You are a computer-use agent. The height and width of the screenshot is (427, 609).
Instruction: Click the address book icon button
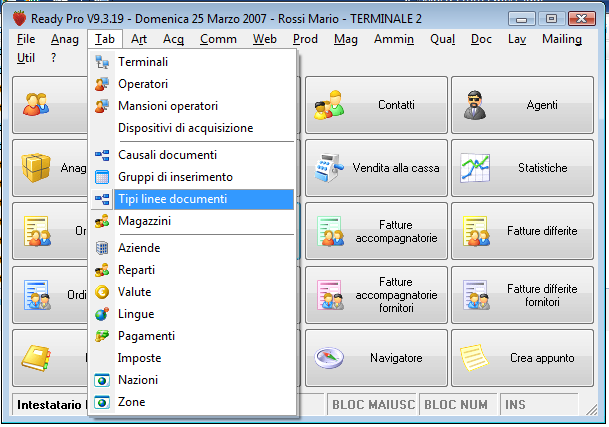tap(36, 358)
